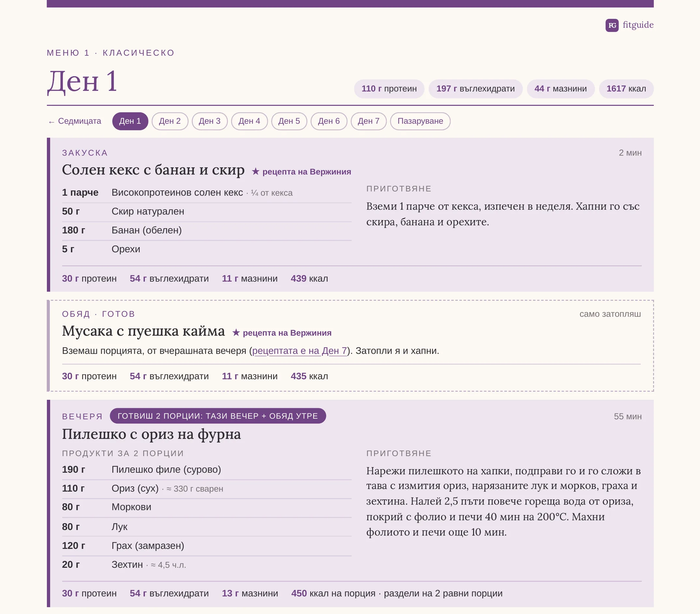Click the 450 ккал на порция value
Viewport: 700px width, 614px height.
tap(333, 593)
